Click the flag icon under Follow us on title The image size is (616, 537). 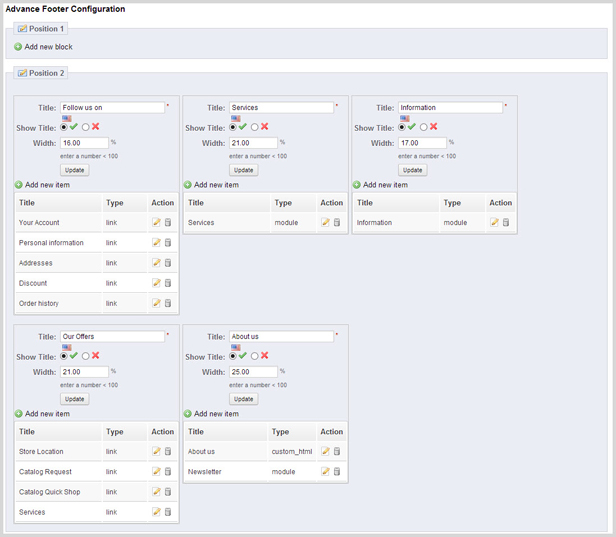[67, 118]
